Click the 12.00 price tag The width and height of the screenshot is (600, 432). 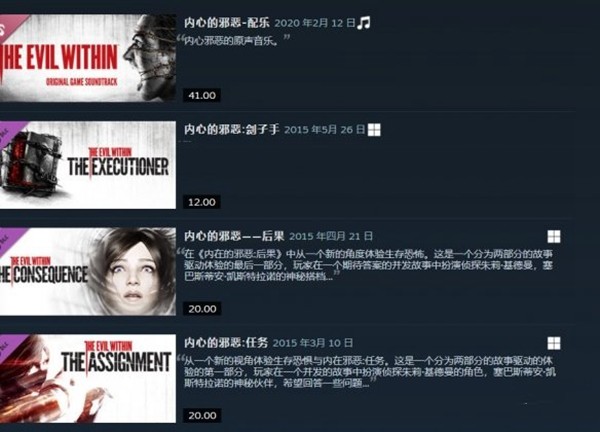(x=202, y=202)
